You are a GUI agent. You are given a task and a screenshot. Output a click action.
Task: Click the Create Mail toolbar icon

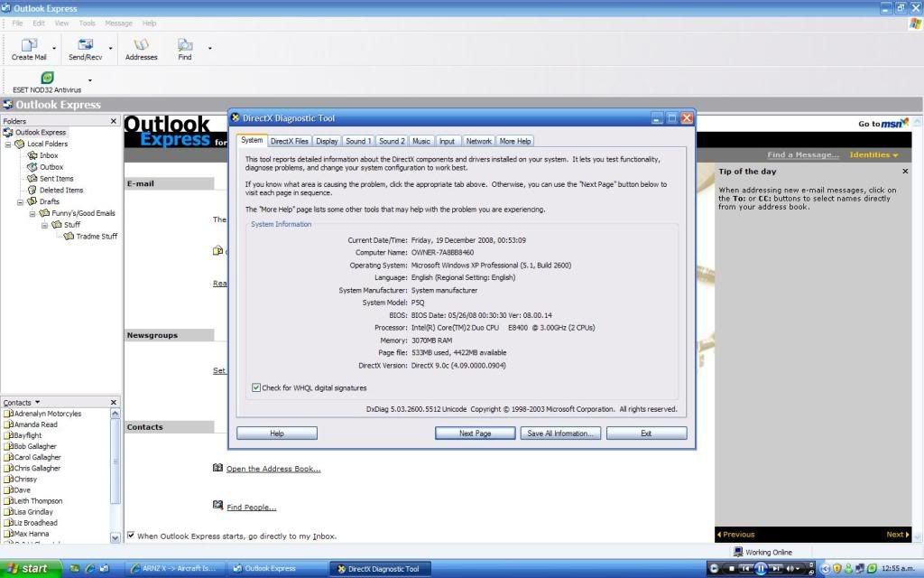[28, 44]
